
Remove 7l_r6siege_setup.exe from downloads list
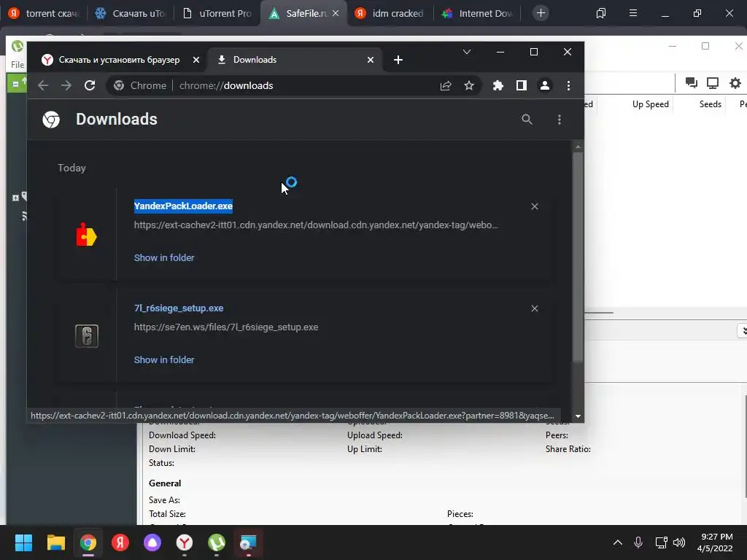[535, 308]
